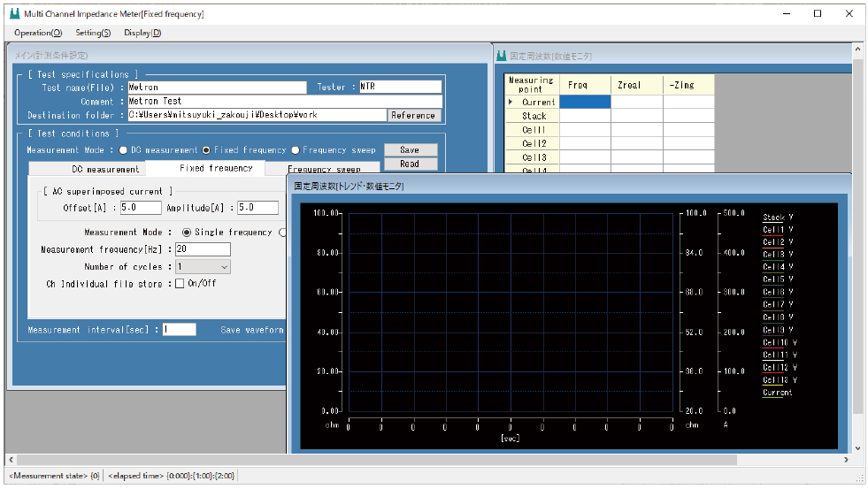Select the Cell2 row in table
This screenshot has height=489, width=868.
[534, 143]
